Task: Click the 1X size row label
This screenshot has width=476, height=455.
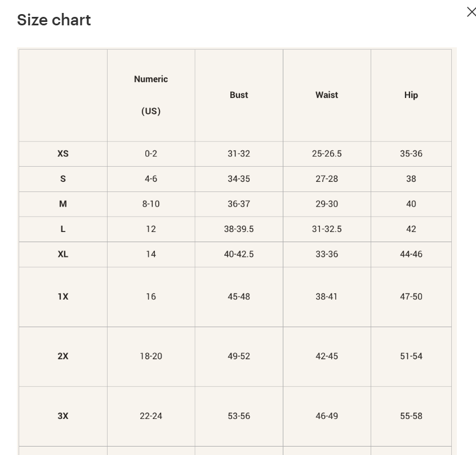Action: (63, 296)
